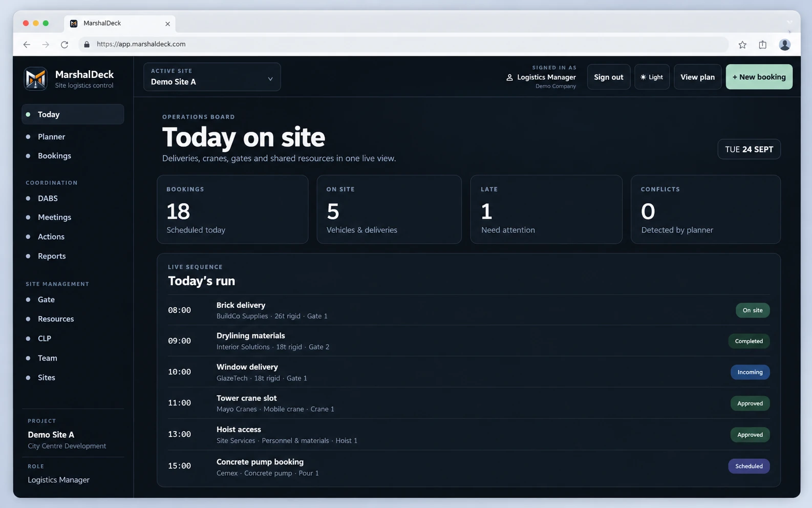The height and width of the screenshot is (508, 812).
Task: Click the MarshalDeck logo icon
Action: tap(36, 79)
